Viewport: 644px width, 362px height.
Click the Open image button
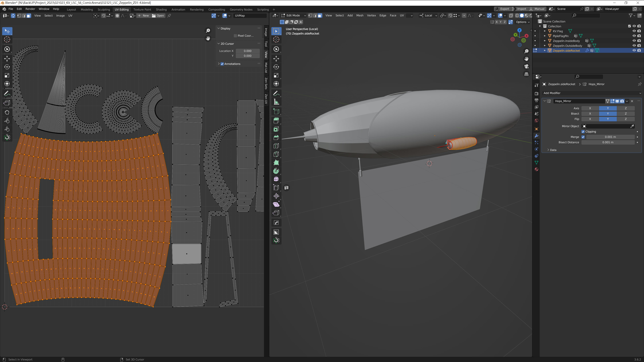click(158, 15)
